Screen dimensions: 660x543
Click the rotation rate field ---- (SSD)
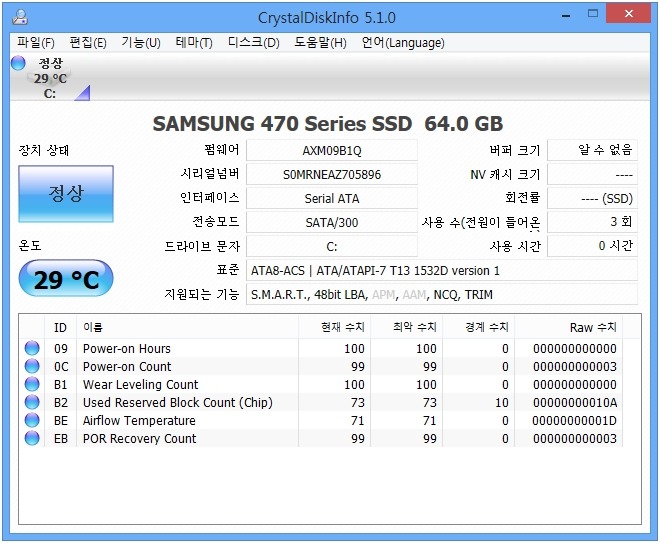pos(592,198)
